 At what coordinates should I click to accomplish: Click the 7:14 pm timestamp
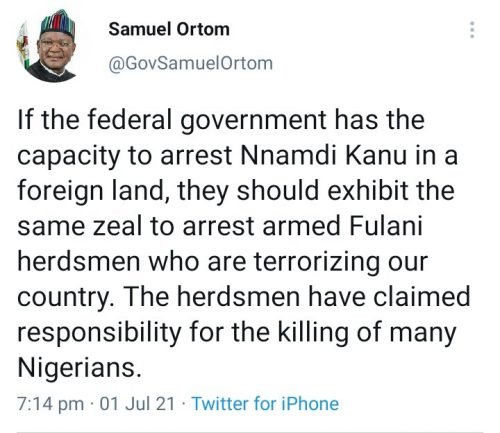(x=50, y=404)
